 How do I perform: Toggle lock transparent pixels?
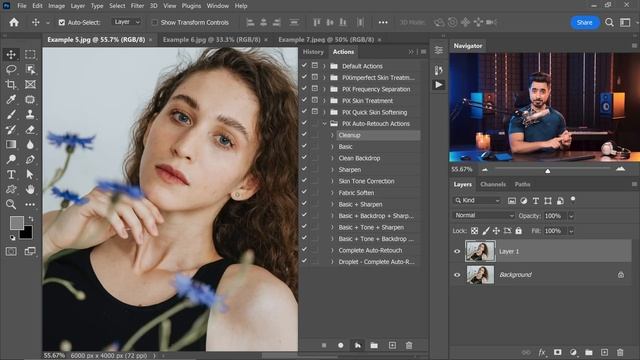(x=474, y=231)
